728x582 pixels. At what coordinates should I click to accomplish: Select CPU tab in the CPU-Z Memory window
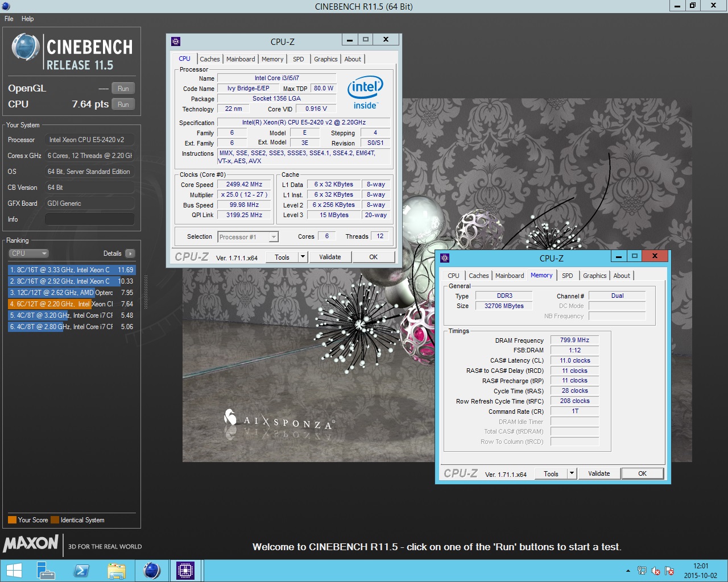(453, 276)
